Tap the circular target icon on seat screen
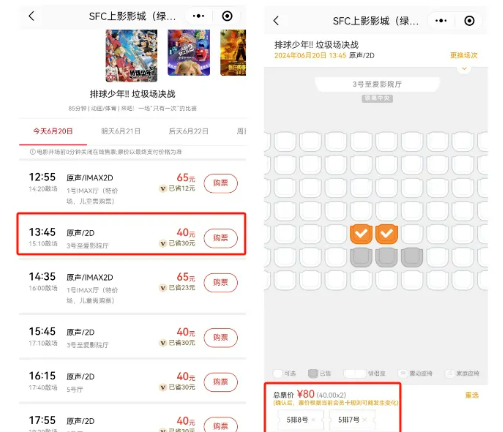 [x=469, y=21]
